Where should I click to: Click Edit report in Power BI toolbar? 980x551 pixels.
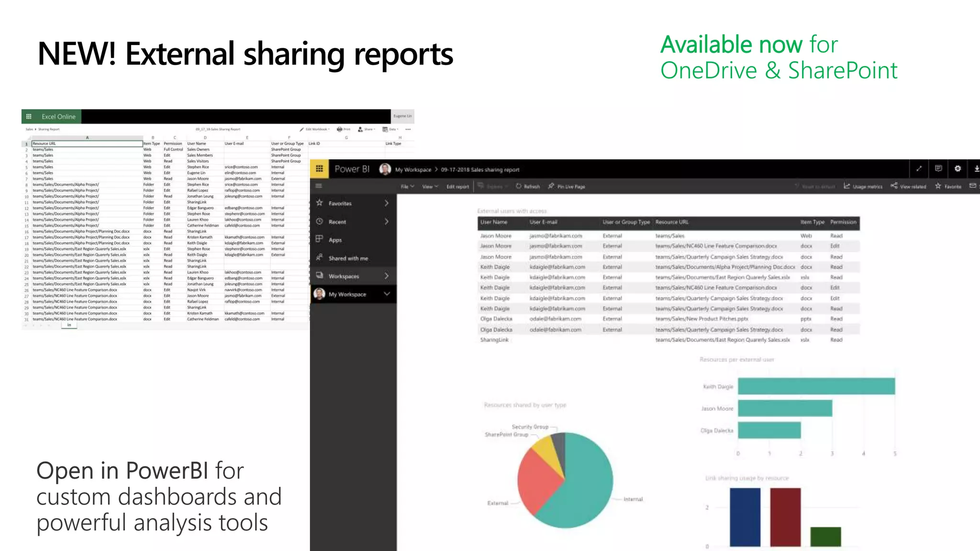point(457,187)
